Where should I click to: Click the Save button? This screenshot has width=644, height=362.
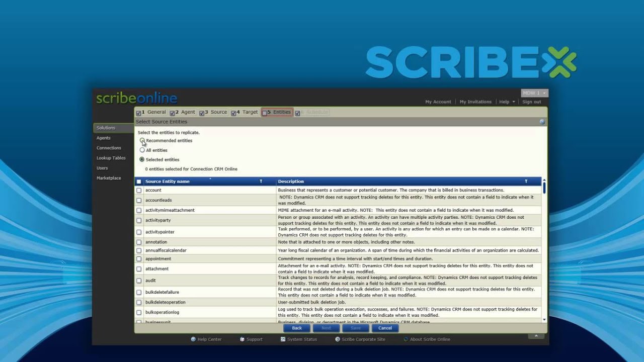coord(356,328)
